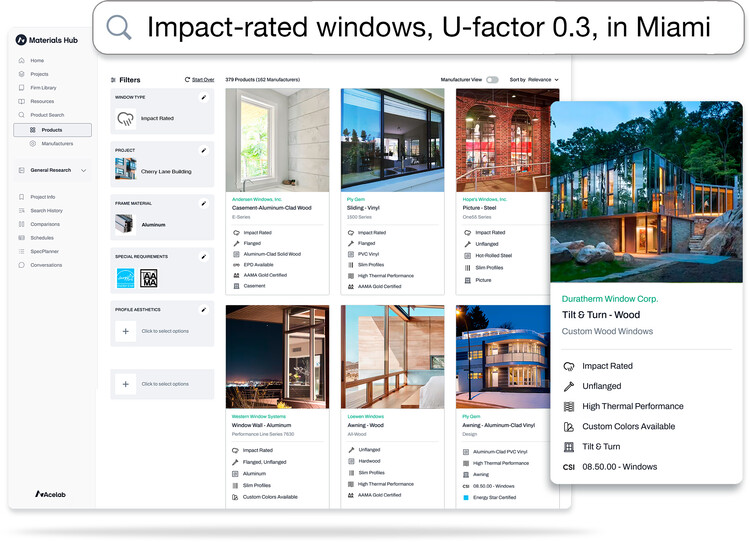Select Products sub-item in sidebar

pos(52,130)
